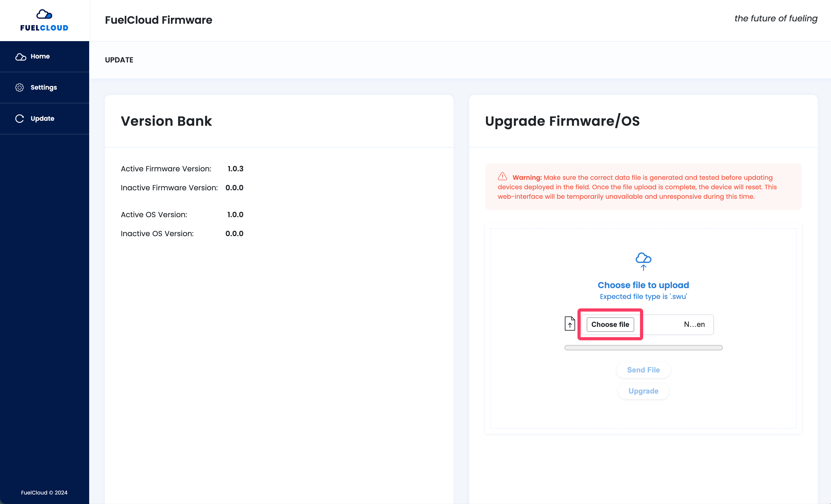
Task: Click the cloud icon beside Home
Action: 21,57
